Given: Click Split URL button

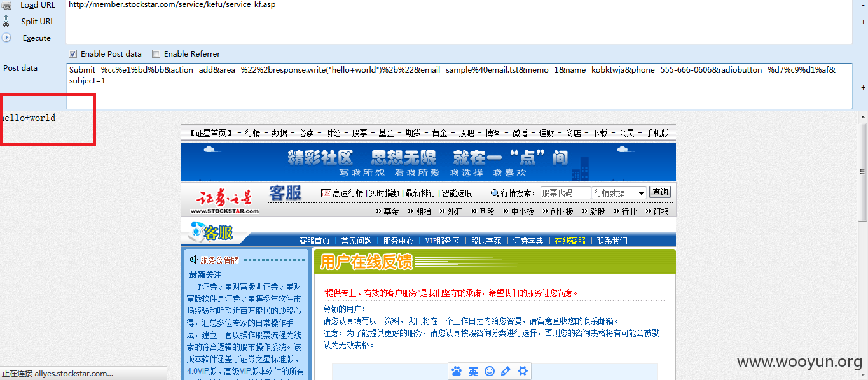Looking at the screenshot, I should pos(38,21).
